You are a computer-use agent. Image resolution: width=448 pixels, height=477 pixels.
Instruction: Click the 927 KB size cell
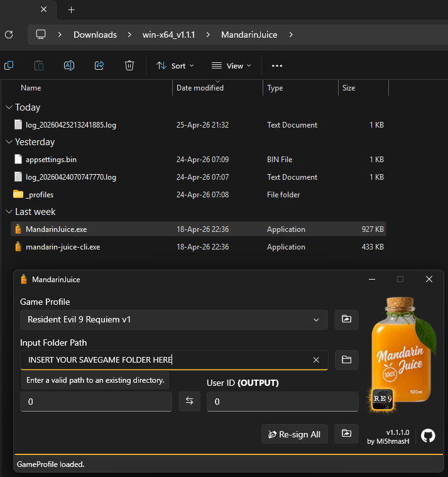pos(373,229)
